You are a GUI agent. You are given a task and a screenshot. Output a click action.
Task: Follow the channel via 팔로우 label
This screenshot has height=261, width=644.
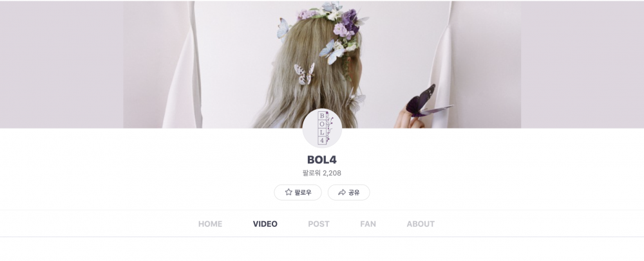303,193
